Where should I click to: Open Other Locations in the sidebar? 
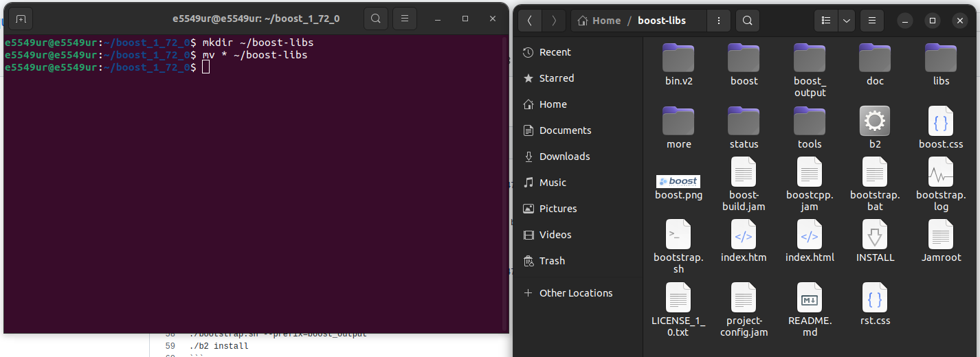578,293
